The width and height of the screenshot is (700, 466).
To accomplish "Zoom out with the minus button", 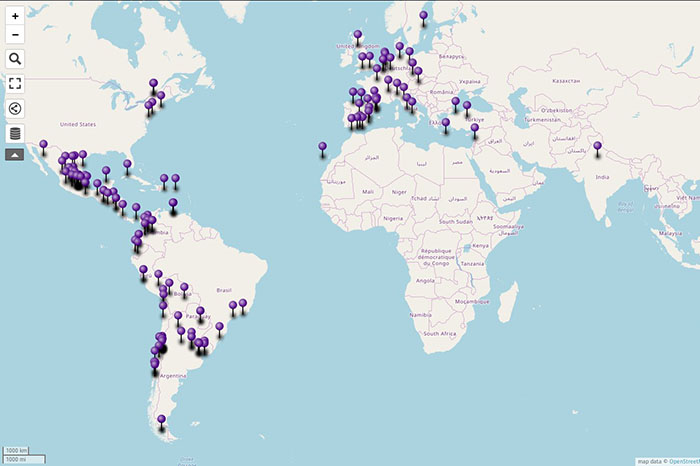I will tap(15, 35).
